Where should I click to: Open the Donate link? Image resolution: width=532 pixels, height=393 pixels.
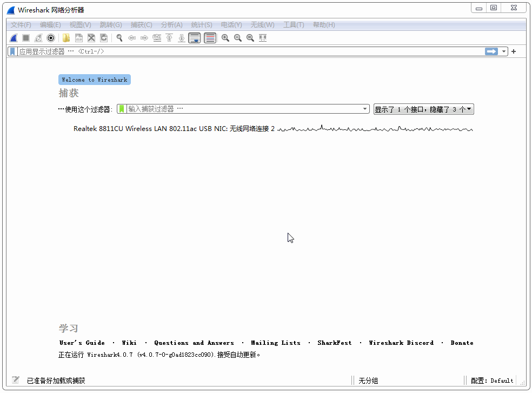click(x=462, y=343)
